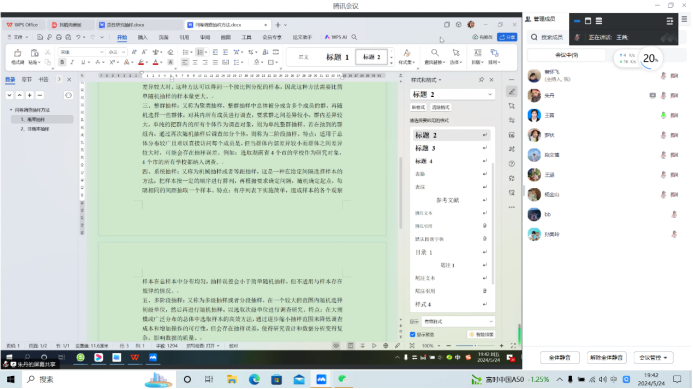
Task: Pin the styles and formatting pane
Action: (x=481, y=80)
